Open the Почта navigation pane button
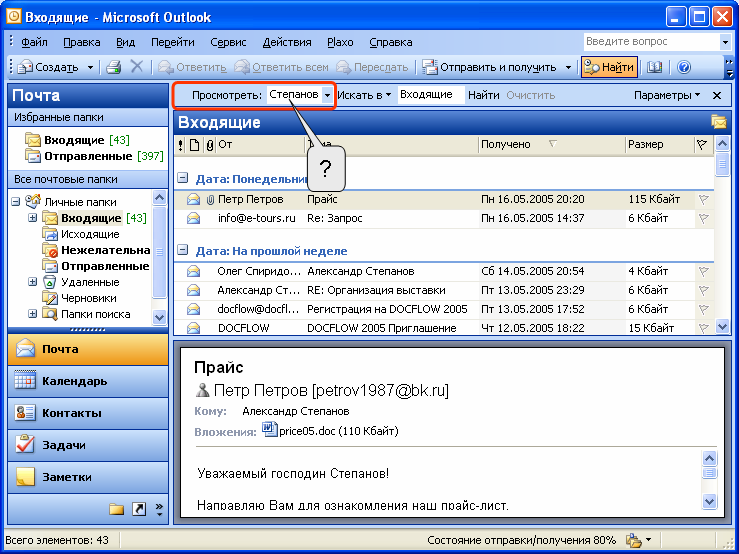 88,349
